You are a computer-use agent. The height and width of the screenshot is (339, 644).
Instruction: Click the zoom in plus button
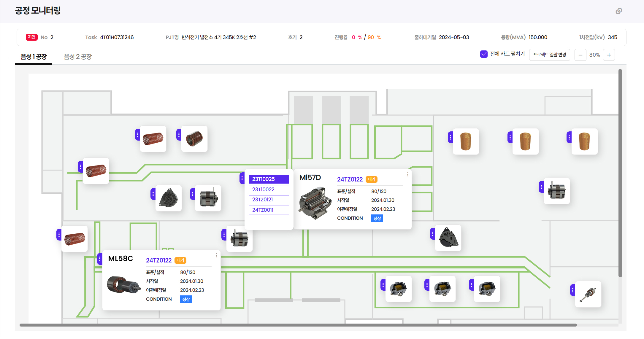click(609, 55)
